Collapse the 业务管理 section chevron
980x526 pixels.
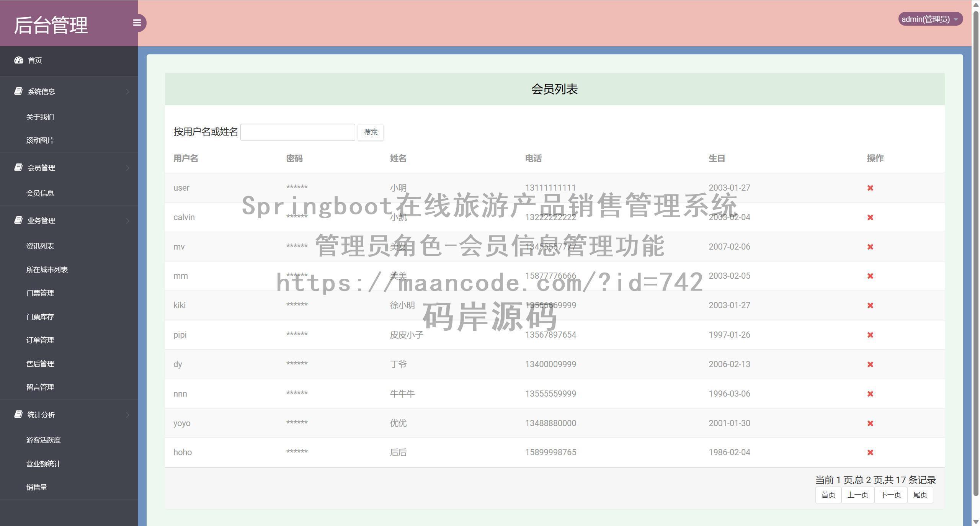point(127,221)
